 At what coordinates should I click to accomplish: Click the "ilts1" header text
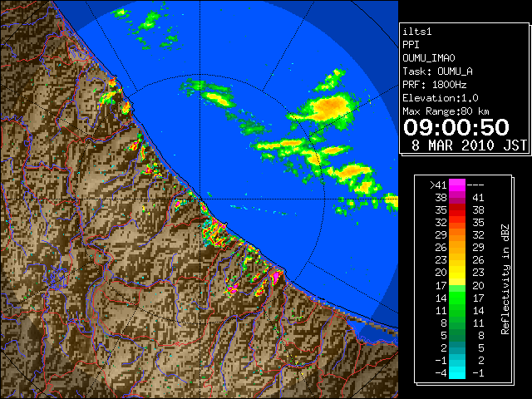click(417, 32)
